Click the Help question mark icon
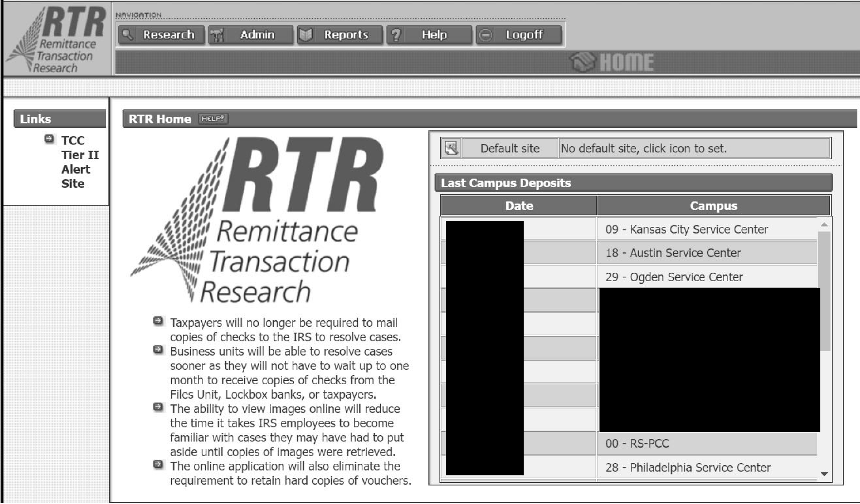This screenshot has width=860, height=504. pyautogui.click(x=396, y=35)
